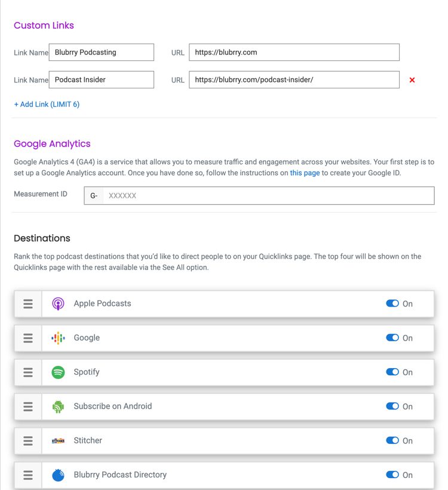The width and height of the screenshot is (448, 490).
Task: Disable the Spotify destination
Action: pyautogui.click(x=392, y=372)
